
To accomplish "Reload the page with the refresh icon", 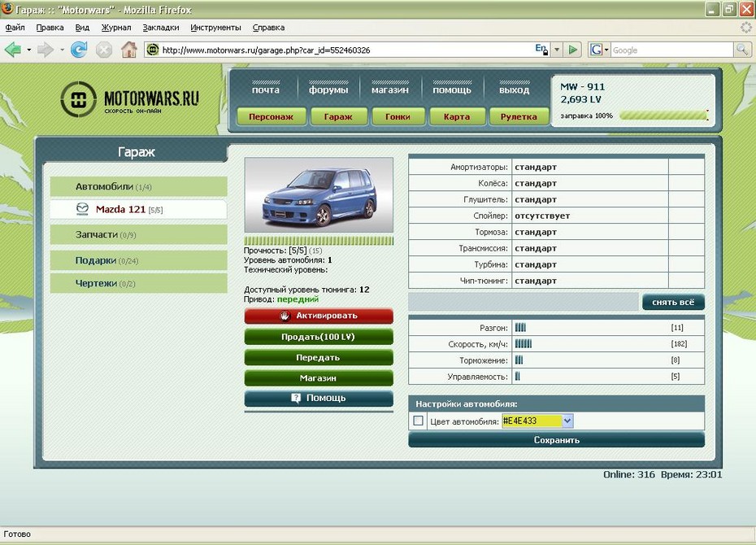I will click(x=79, y=50).
